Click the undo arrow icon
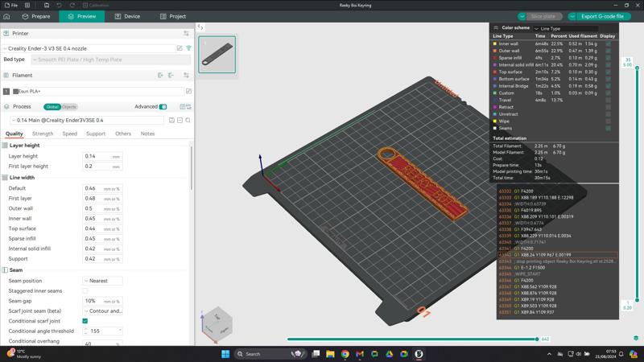Viewport: 644px width, 362px height. 59,6
